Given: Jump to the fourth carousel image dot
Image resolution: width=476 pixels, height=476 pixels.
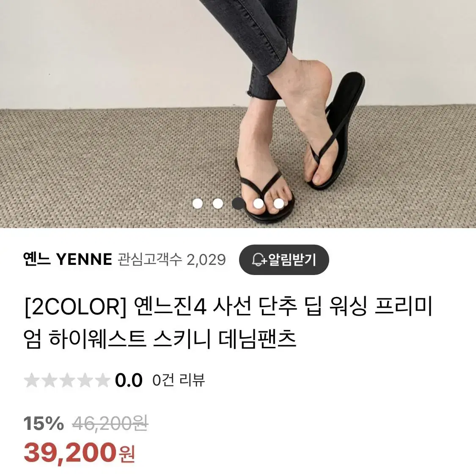Looking at the screenshot, I should pos(259,204).
